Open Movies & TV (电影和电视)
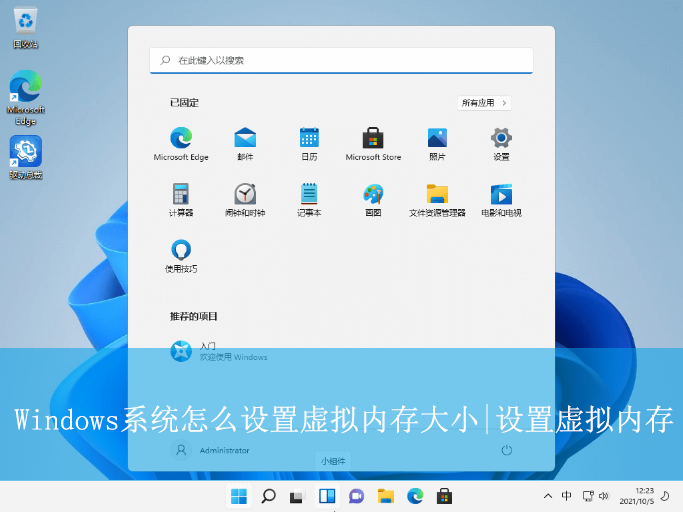This screenshot has height=512, width=683. point(501,200)
